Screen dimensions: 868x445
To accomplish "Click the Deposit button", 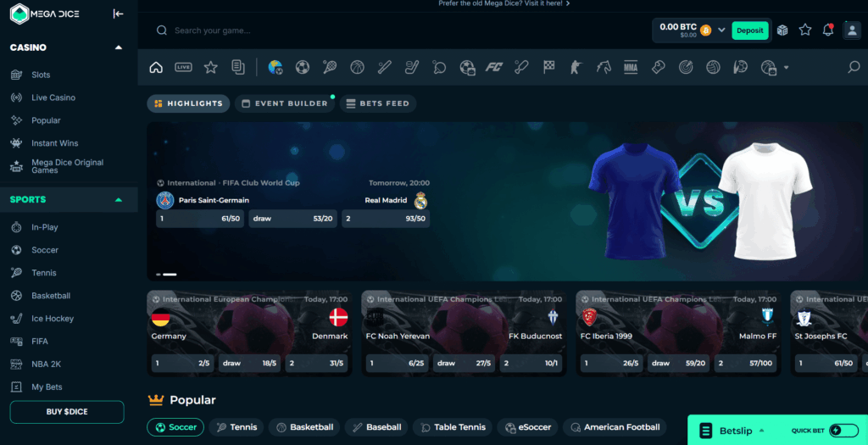I will [x=750, y=31].
